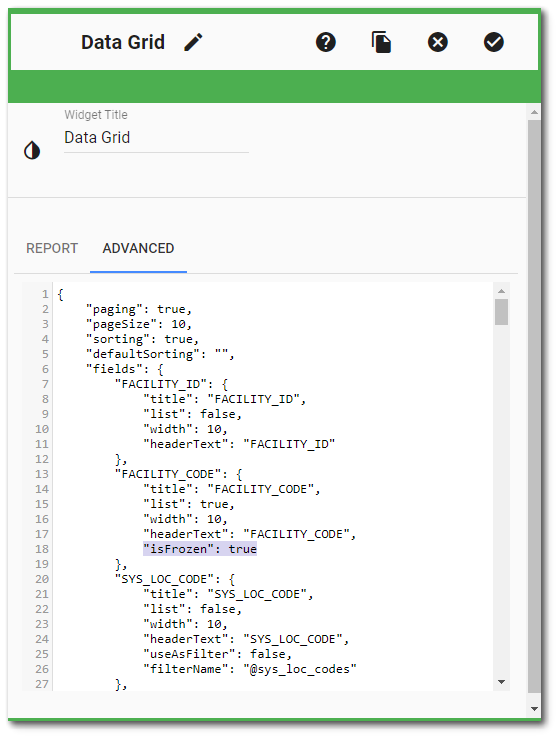Click line number 1 in the gutter
This screenshot has width=557, height=737.
pos(45,294)
